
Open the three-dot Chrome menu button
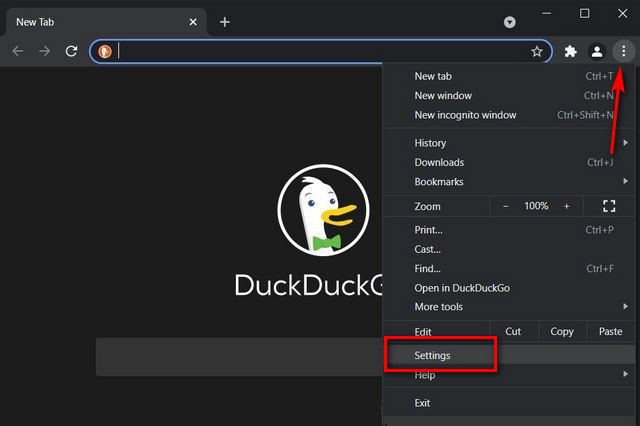pos(623,51)
